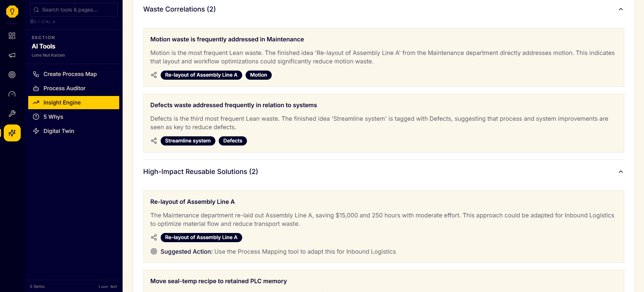Screen dimensions: 644x292
Task: Click the sparkle AI Tools rail icon
Action: pos(12,133)
